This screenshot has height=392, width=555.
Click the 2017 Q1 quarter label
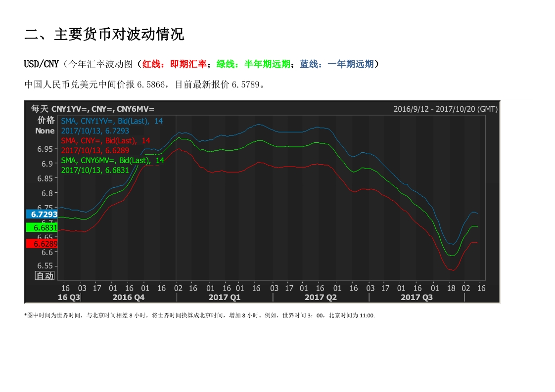[225, 297]
